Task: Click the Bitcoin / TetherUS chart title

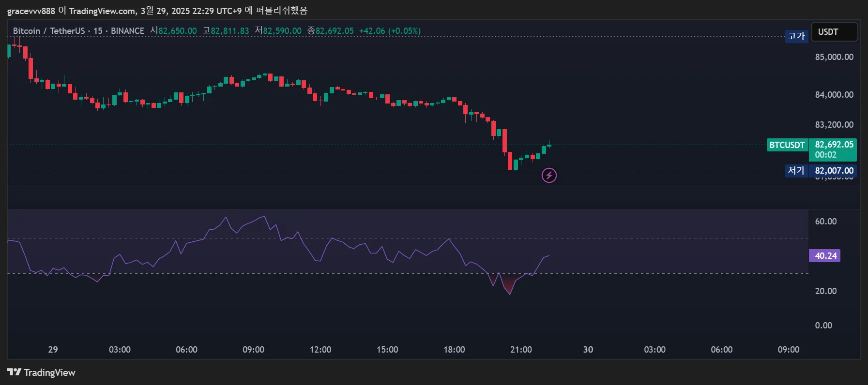Action: [49, 31]
